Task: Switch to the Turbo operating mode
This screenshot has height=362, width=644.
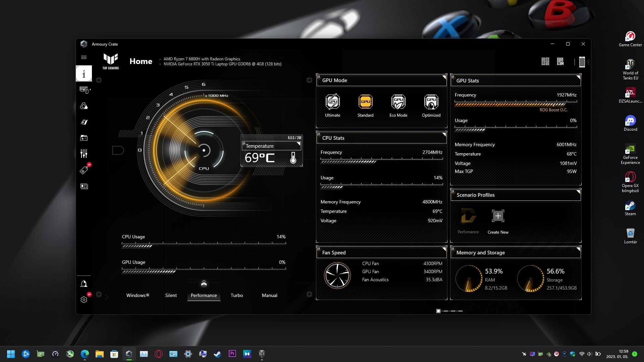Action: pyautogui.click(x=236, y=295)
